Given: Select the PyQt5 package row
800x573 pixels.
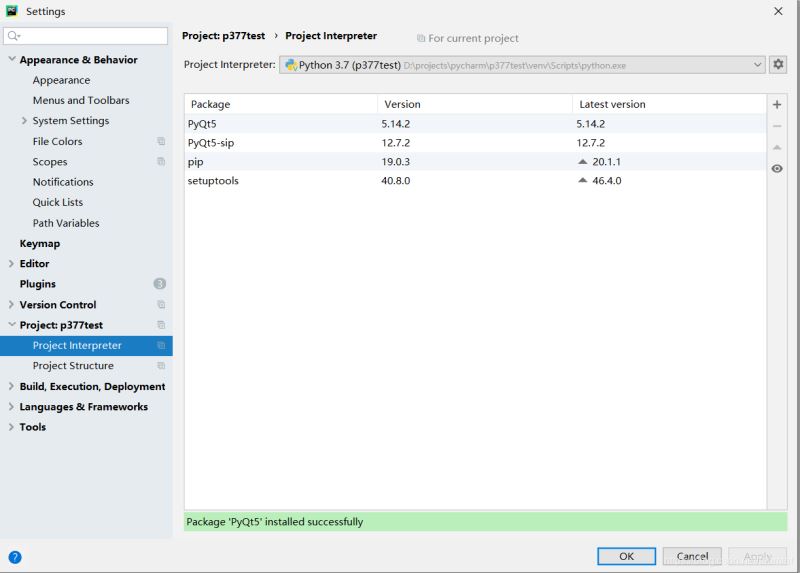Looking at the screenshot, I should pyautogui.click(x=476, y=123).
